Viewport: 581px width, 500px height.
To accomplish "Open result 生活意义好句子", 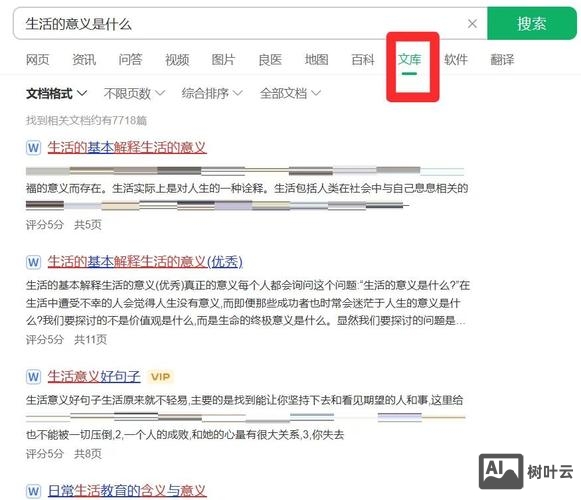I will pyautogui.click(x=94, y=377).
